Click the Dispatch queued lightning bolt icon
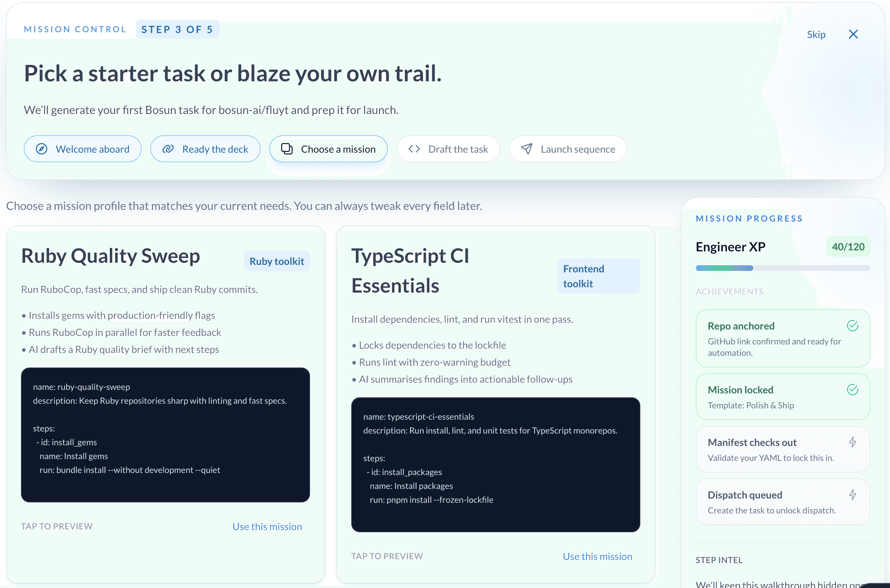This screenshot has width=890, height=588. click(852, 495)
